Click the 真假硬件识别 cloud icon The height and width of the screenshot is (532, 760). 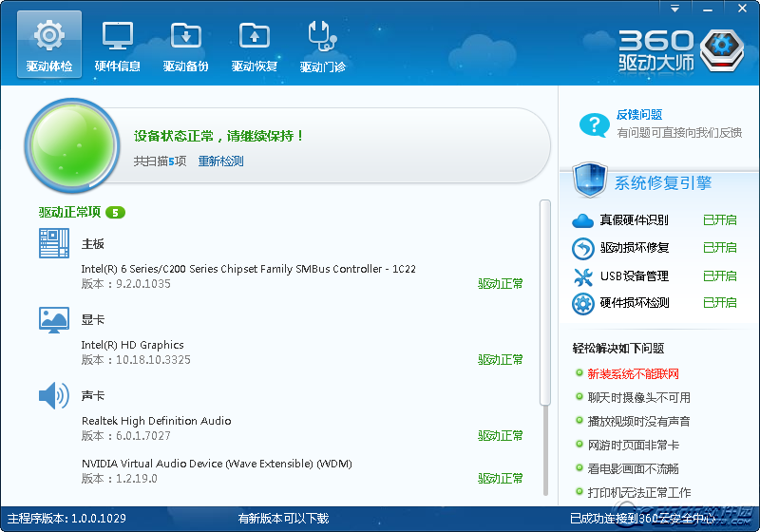click(582, 220)
